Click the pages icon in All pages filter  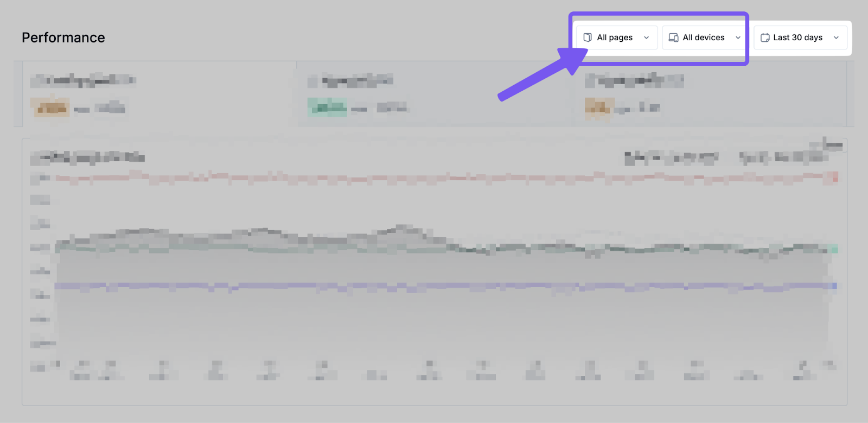(x=587, y=37)
